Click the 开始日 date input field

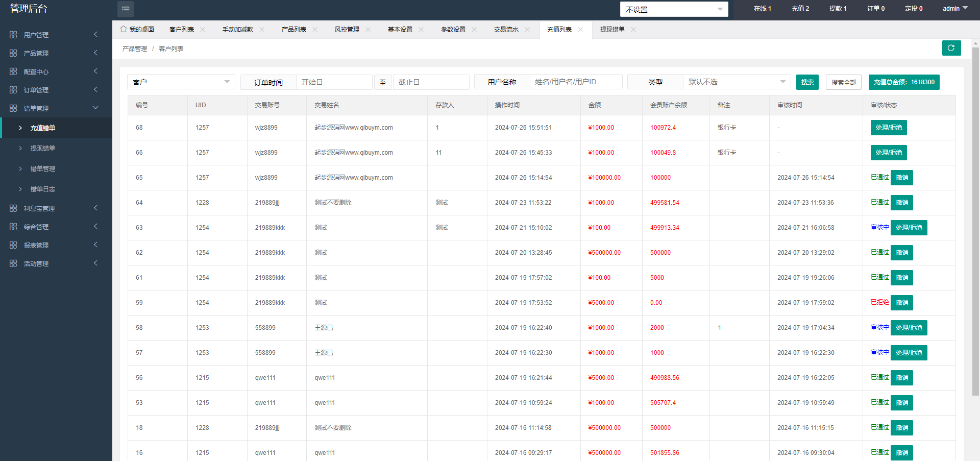point(334,82)
